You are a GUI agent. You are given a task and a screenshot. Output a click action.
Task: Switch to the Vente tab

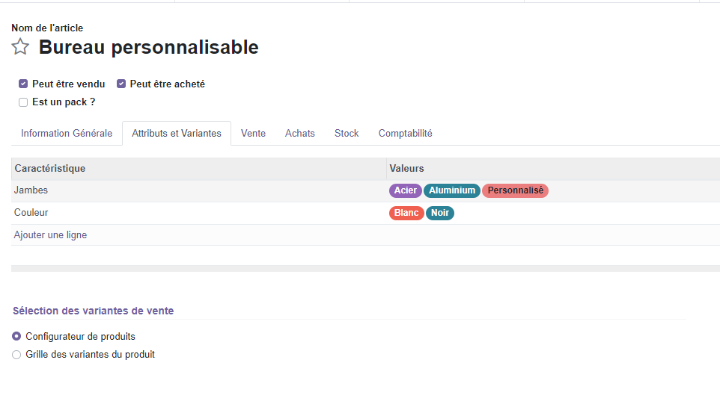[253, 133]
